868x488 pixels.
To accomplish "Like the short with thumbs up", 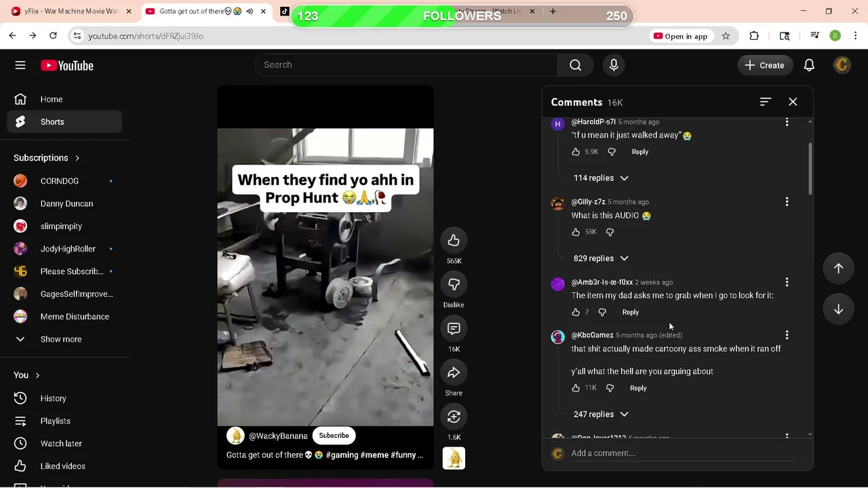I will point(454,241).
